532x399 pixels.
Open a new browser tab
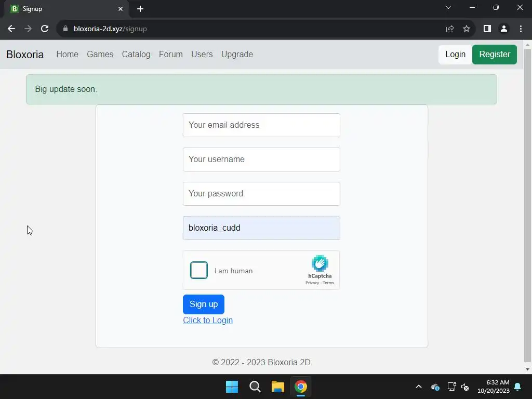(x=140, y=9)
